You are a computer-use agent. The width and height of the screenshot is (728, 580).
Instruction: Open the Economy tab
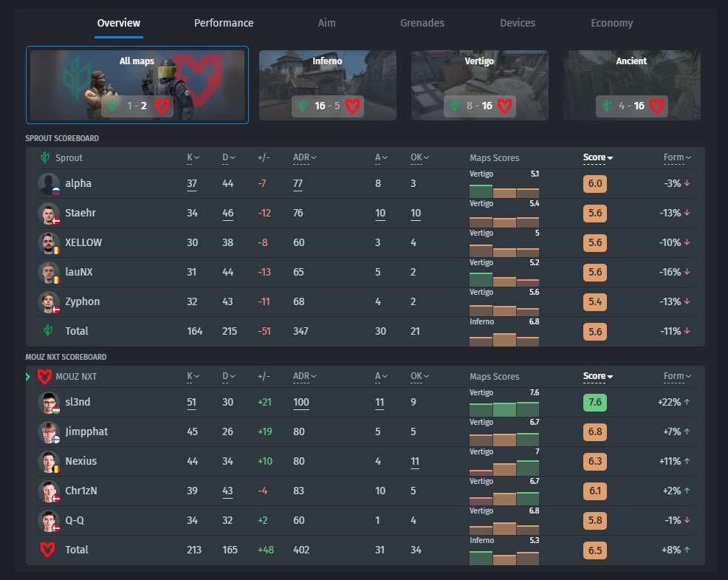[612, 23]
